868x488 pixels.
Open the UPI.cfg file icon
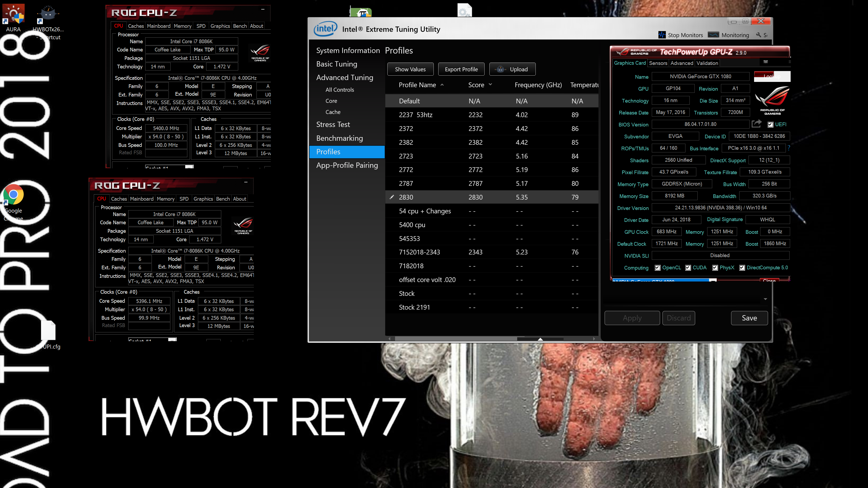click(48, 330)
